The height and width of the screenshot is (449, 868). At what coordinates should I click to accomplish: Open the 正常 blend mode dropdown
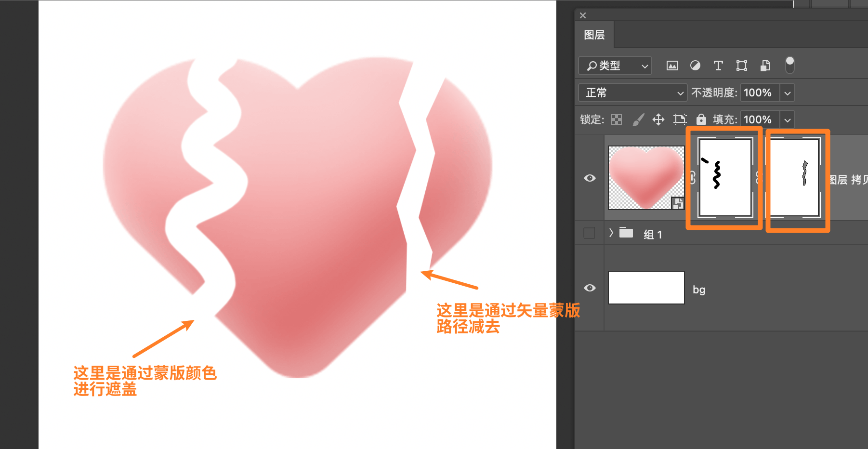632,93
